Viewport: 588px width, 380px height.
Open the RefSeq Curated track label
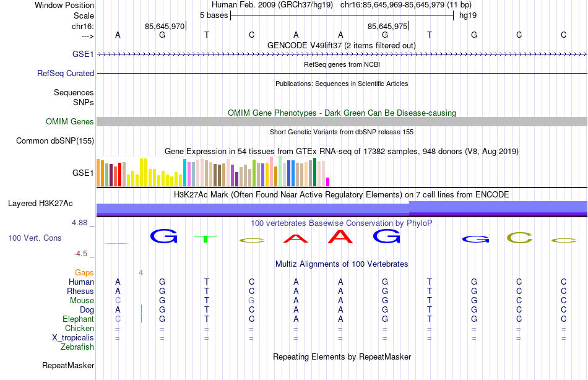(x=65, y=73)
